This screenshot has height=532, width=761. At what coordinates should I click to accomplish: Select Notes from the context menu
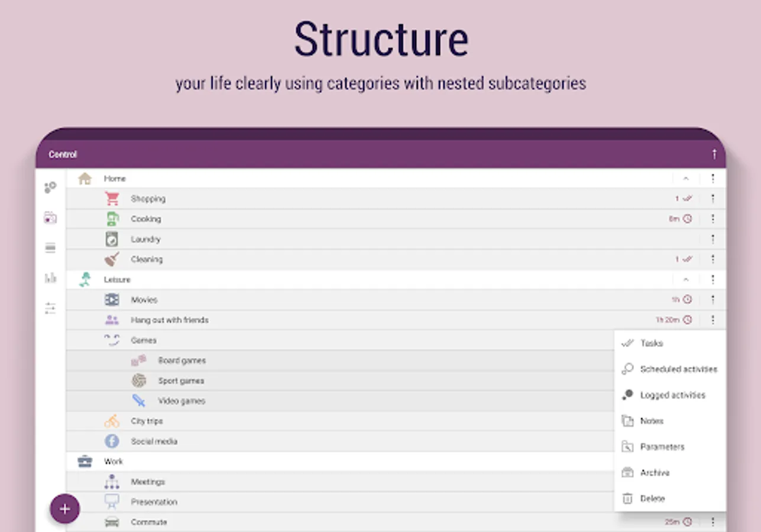pos(670,421)
